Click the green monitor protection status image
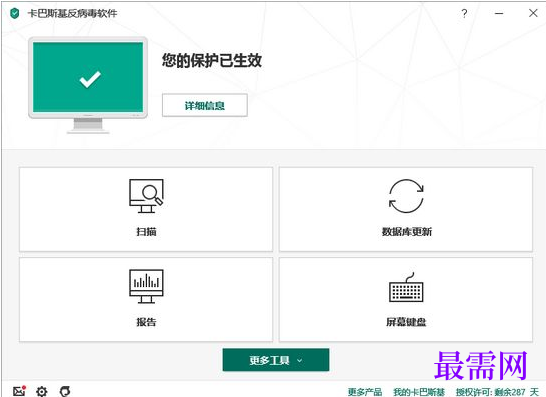 coord(88,85)
